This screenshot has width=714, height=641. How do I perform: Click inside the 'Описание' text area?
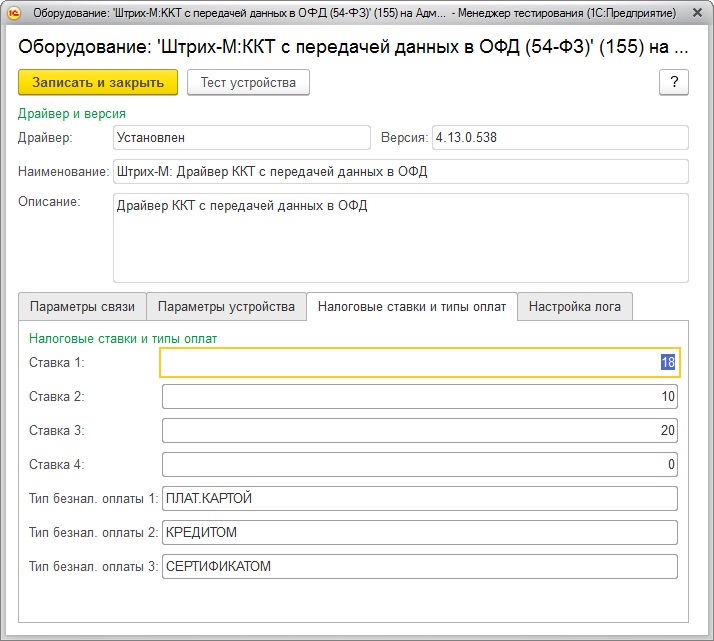pyautogui.click(x=400, y=238)
